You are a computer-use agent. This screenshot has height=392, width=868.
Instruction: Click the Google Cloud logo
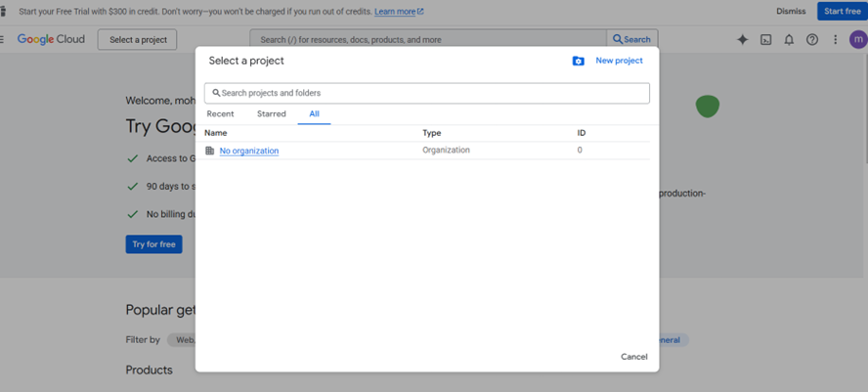point(51,39)
